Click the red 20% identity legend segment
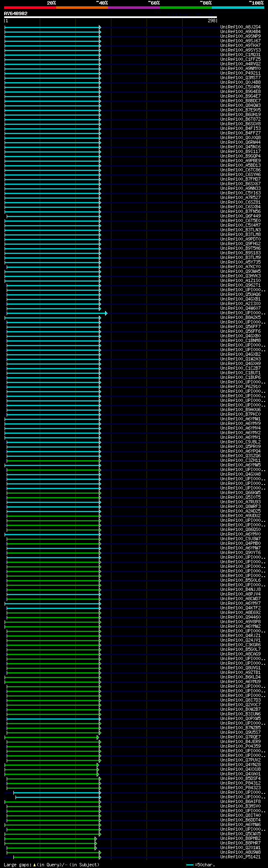268x868 pixels. pyautogui.click(x=30, y=7)
